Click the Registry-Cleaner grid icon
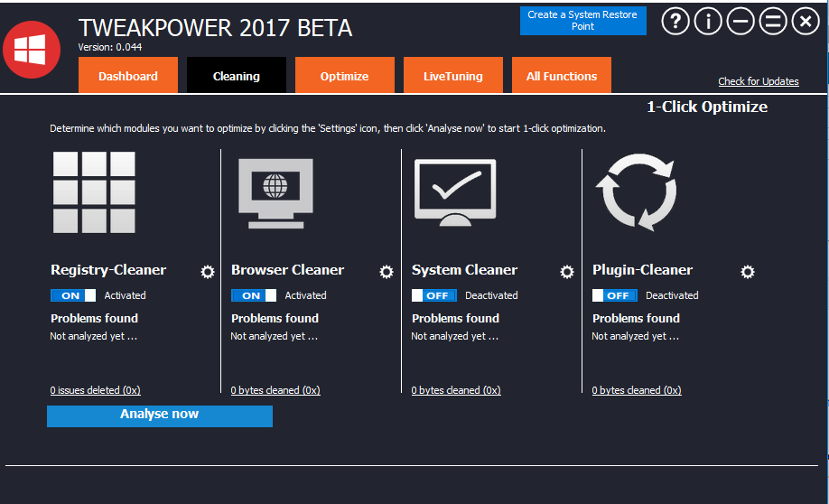This screenshot has width=829, height=504. pos(94,191)
